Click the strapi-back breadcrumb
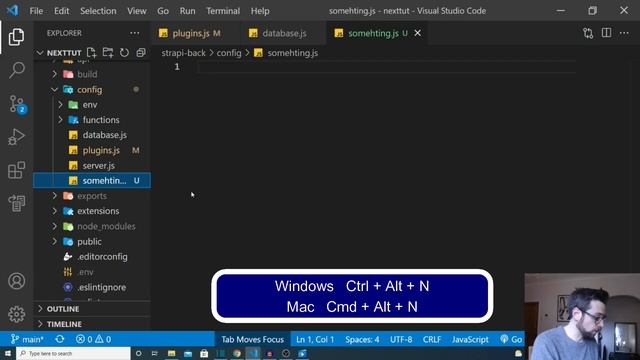The image size is (640, 360). (x=183, y=53)
